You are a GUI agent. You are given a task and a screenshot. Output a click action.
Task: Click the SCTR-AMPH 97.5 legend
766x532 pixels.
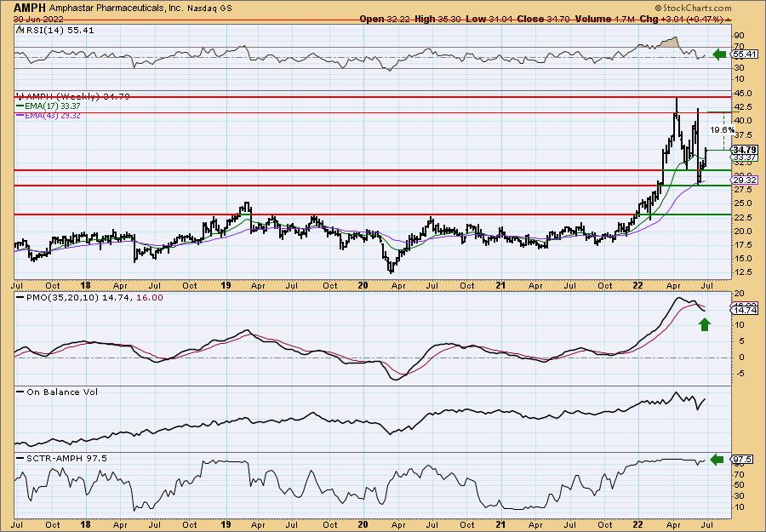click(61, 458)
